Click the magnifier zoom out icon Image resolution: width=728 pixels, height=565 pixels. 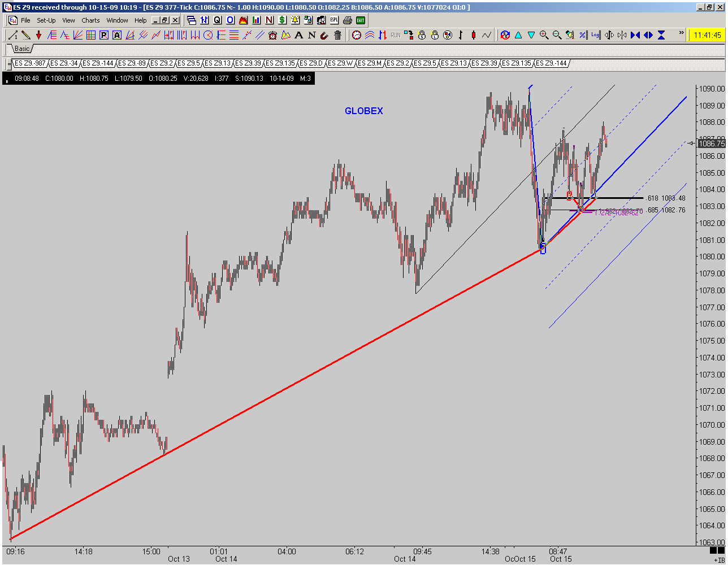click(557, 35)
